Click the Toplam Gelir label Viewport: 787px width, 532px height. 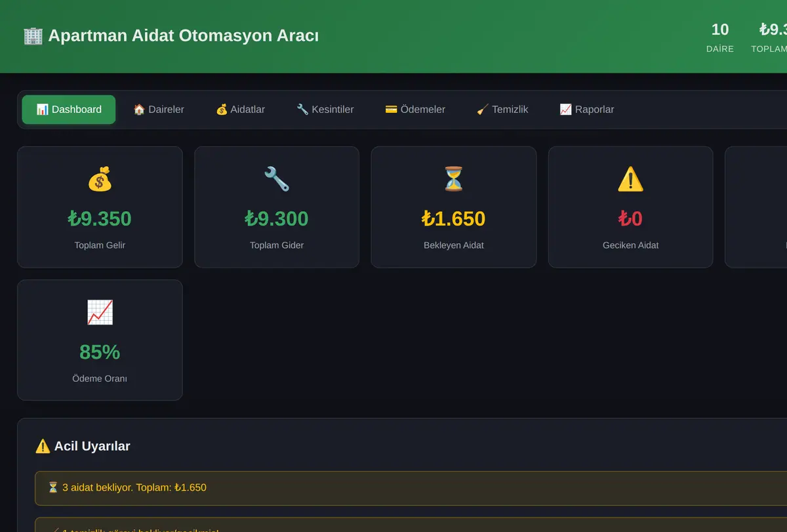coord(100,245)
